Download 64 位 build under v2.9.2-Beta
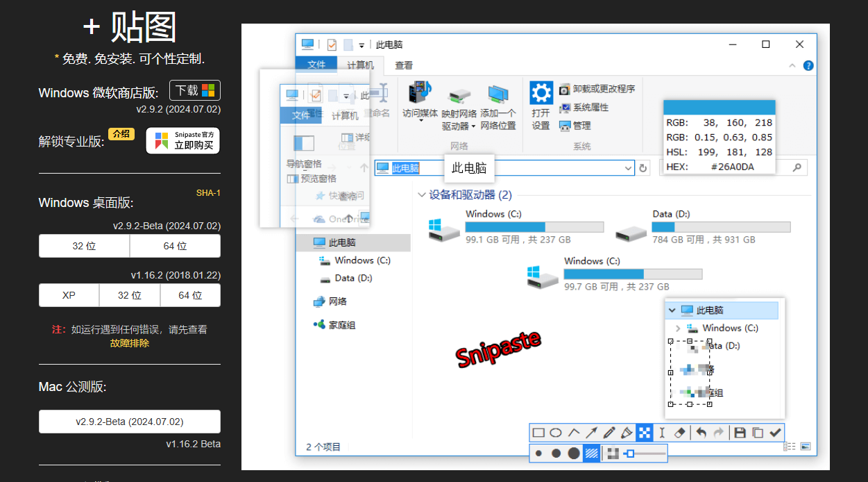Image resolution: width=868 pixels, height=482 pixels. (175, 246)
